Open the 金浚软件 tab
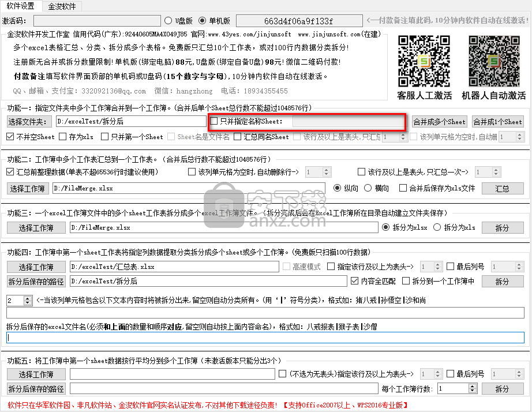The width and height of the screenshot is (532, 412). coord(62,6)
